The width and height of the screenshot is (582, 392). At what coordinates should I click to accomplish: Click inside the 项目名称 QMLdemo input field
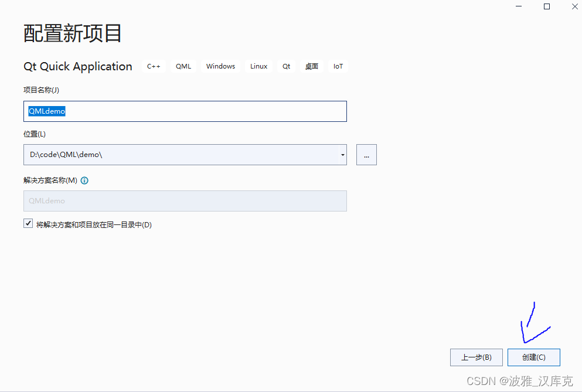click(185, 111)
